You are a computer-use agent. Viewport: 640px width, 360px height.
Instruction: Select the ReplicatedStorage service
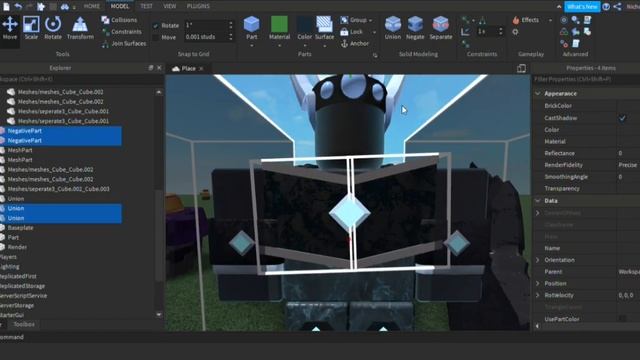click(x=22, y=286)
